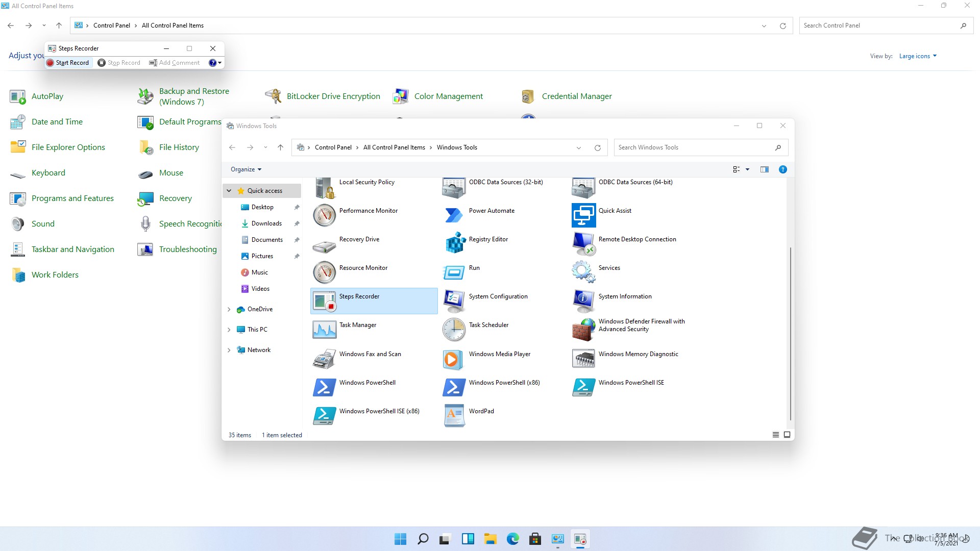The height and width of the screenshot is (551, 980).
Task: Open the Organize dropdown menu
Action: point(246,169)
